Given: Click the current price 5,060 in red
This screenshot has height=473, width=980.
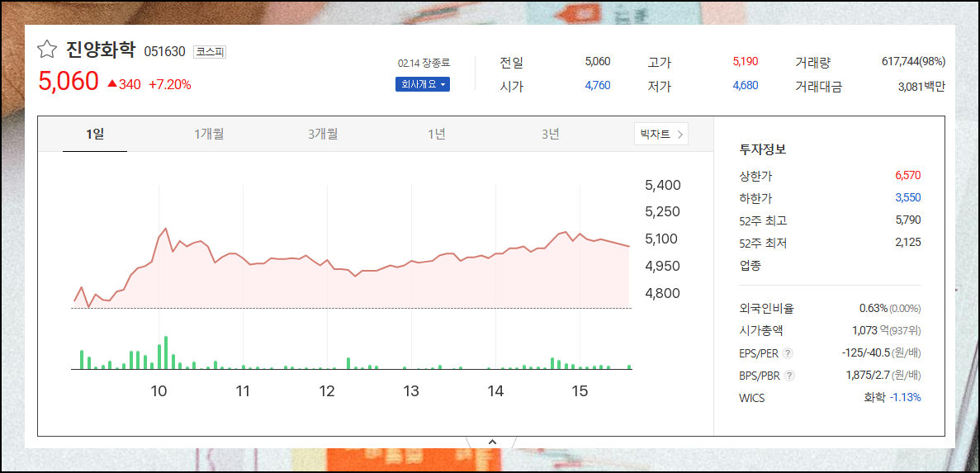Looking at the screenshot, I should [x=69, y=82].
